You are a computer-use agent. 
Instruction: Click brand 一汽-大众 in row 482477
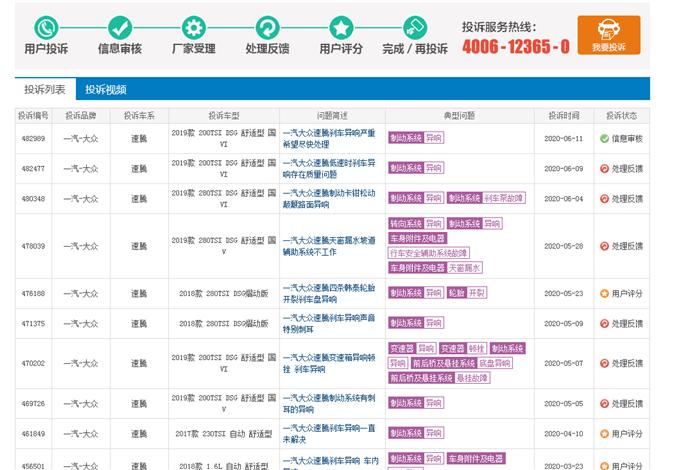pos(81,169)
